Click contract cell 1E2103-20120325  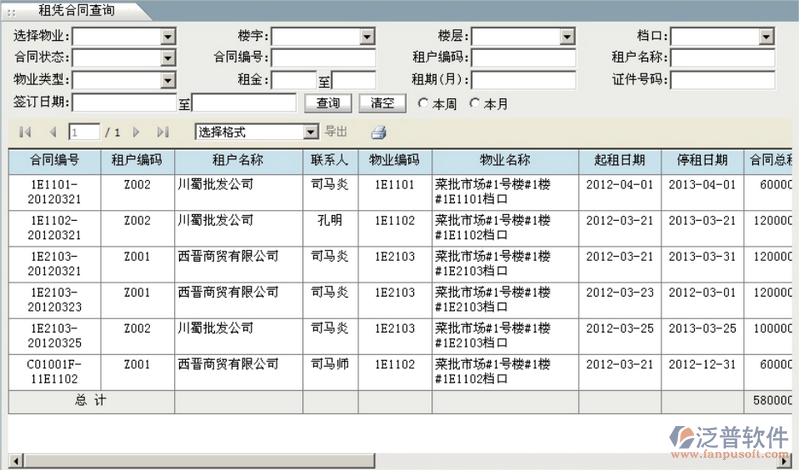click(x=55, y=335)
